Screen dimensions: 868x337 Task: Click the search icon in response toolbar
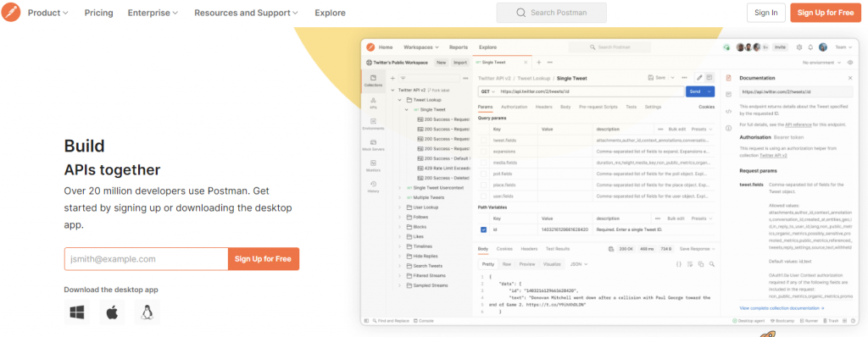point(712,264)
